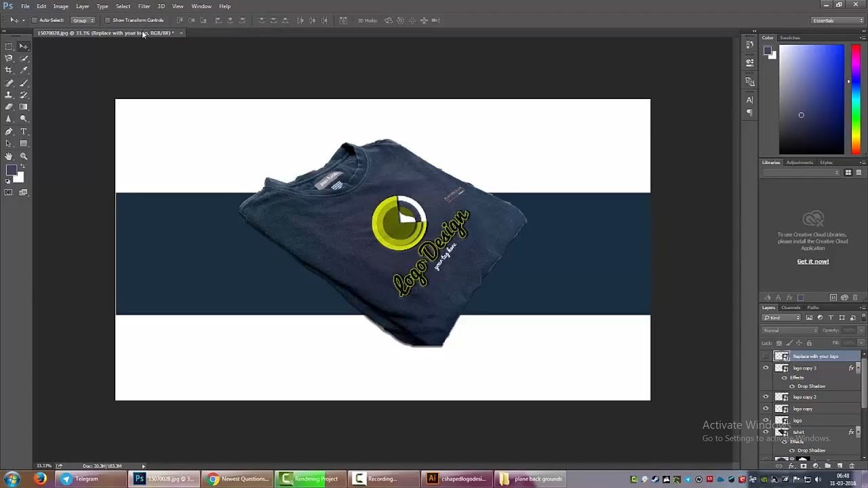Image resolution: width=868 pixels, height=488 pixels.
Task: Enable the Auto-Select checkbox
Action: 35,20
